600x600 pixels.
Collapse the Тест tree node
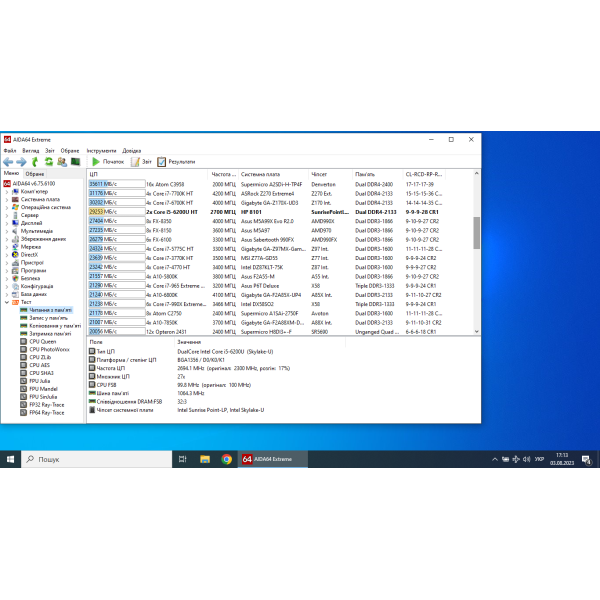point(7,302)
